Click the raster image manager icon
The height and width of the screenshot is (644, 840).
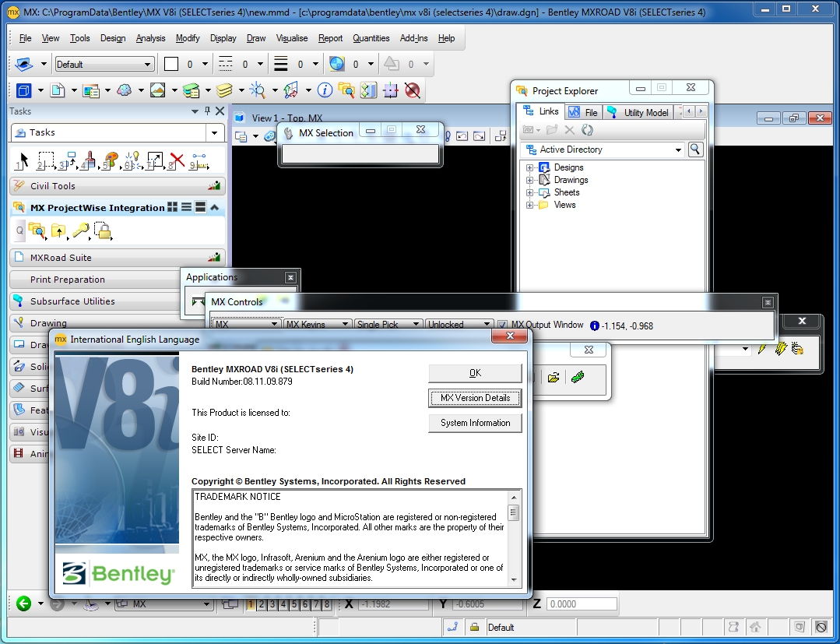157,90
